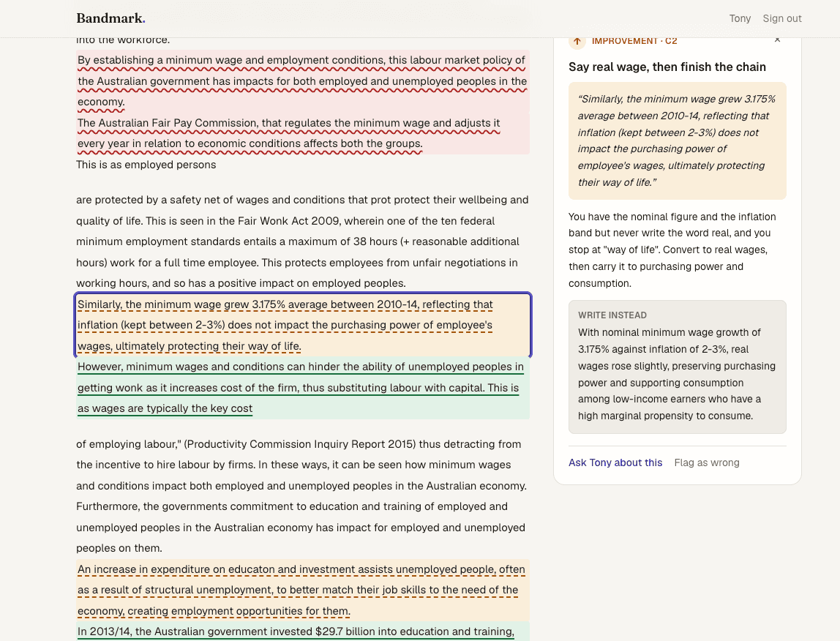The height and width of the screenshot is (641, 840).
Task: Open the Tony account link
Action: [x=740, y=18]
